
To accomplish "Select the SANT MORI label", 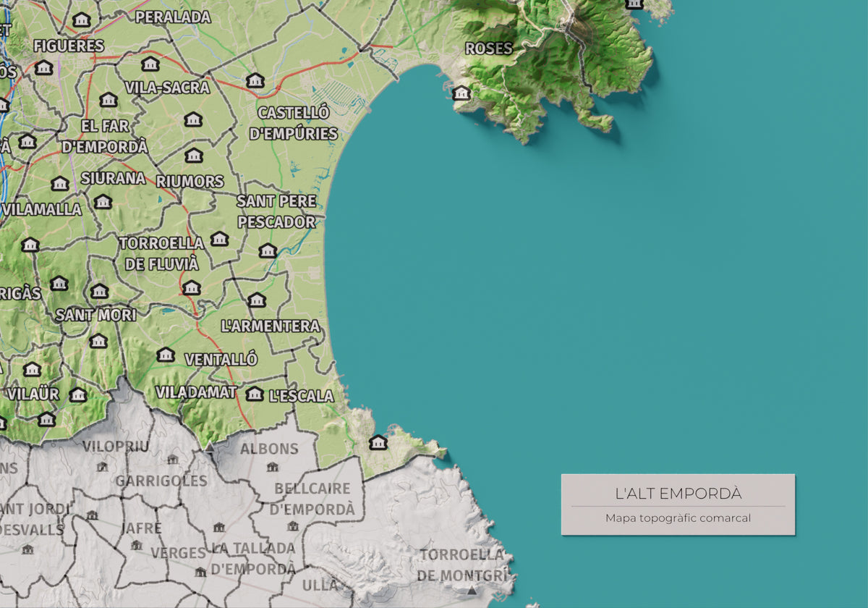I will pyautogui.click(x=95, y=315).
